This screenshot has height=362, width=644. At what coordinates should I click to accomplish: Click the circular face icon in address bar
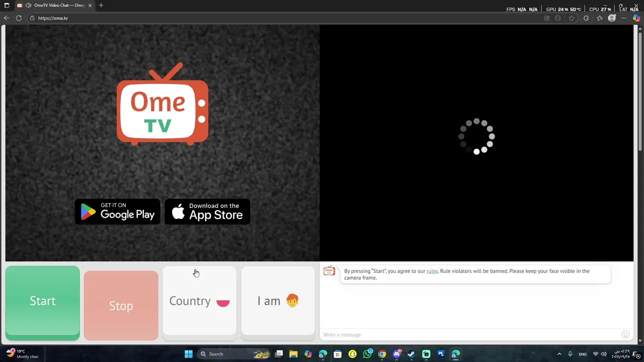558,18
